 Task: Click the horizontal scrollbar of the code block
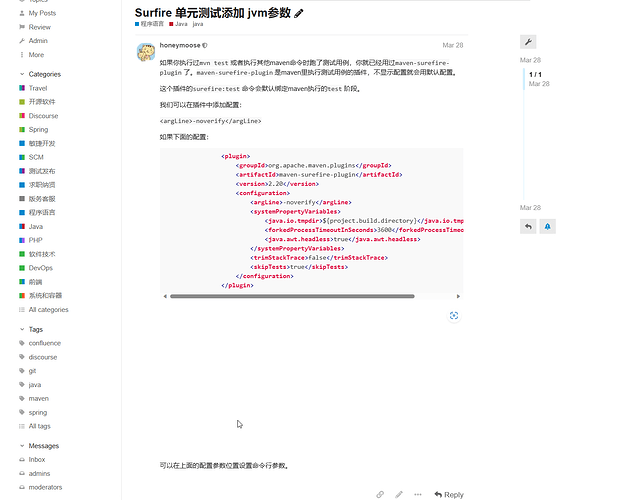[292, 296]
